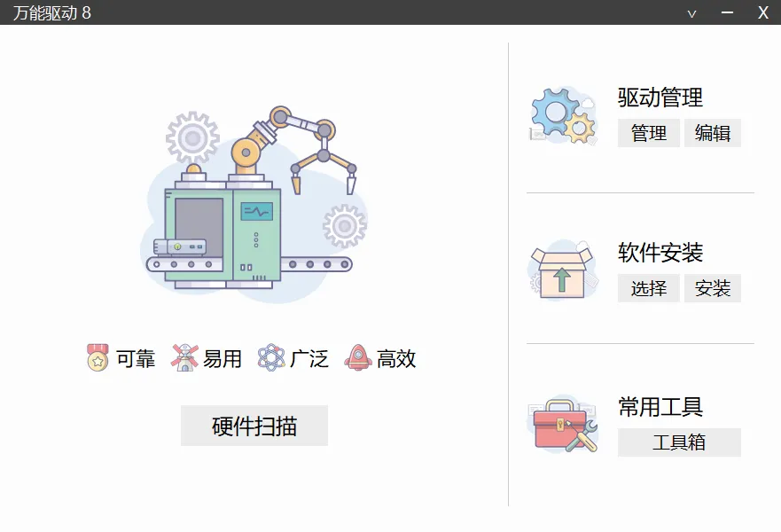
Task: Open the 管理 driver management button
Action: pos(649,133)
